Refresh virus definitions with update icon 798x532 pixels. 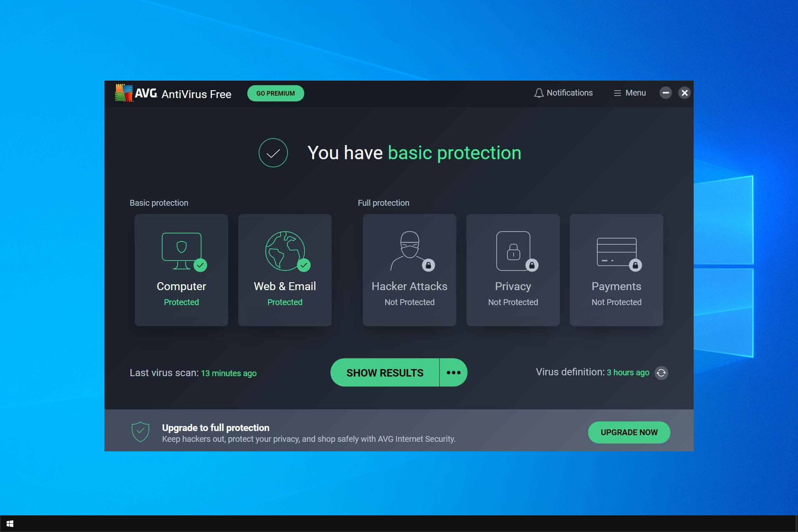(x=661, y=373)
